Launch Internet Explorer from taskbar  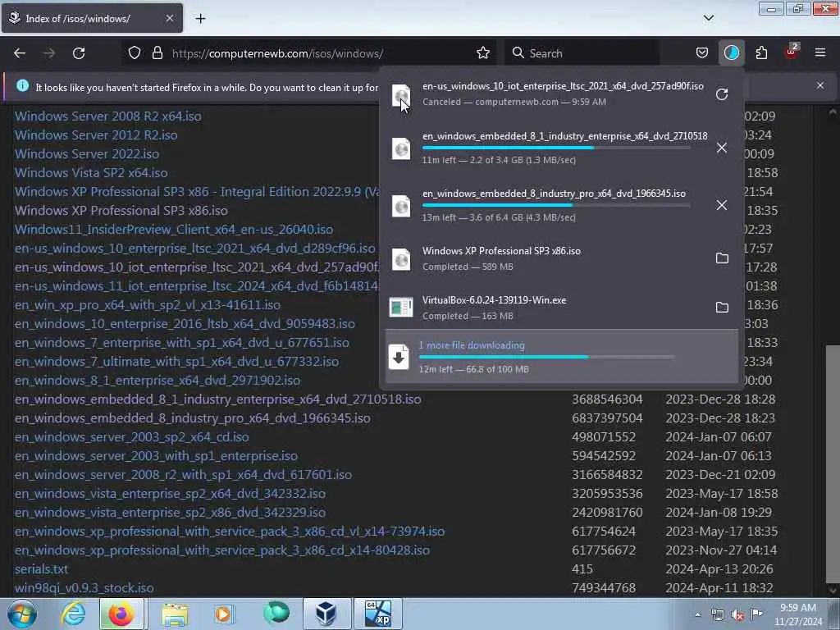(73, 614)
